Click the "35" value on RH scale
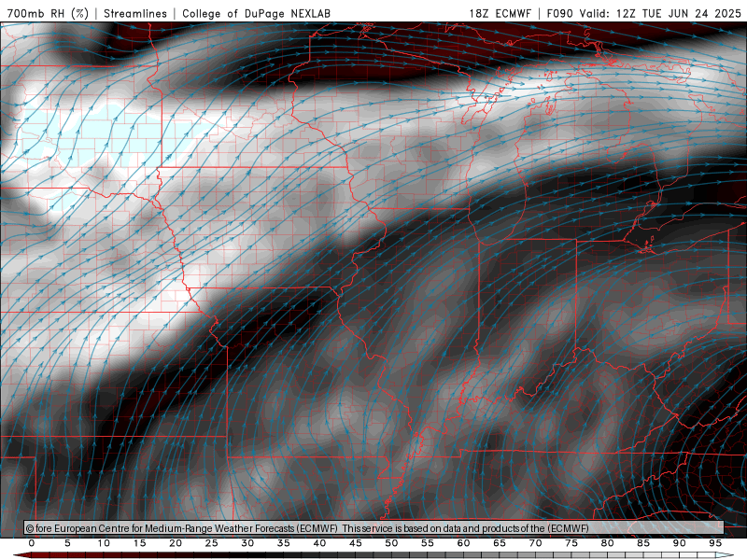Screen dimensions: 747x560 [x=284, y=543]
